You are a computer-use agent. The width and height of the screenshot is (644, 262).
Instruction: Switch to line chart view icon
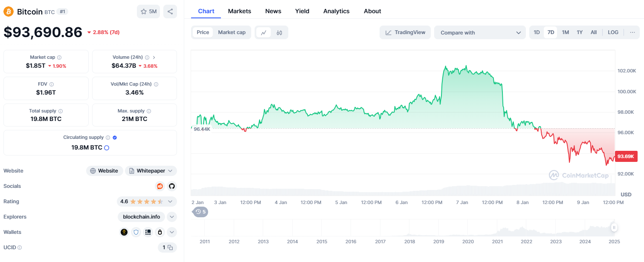click(x=264, y=32)
